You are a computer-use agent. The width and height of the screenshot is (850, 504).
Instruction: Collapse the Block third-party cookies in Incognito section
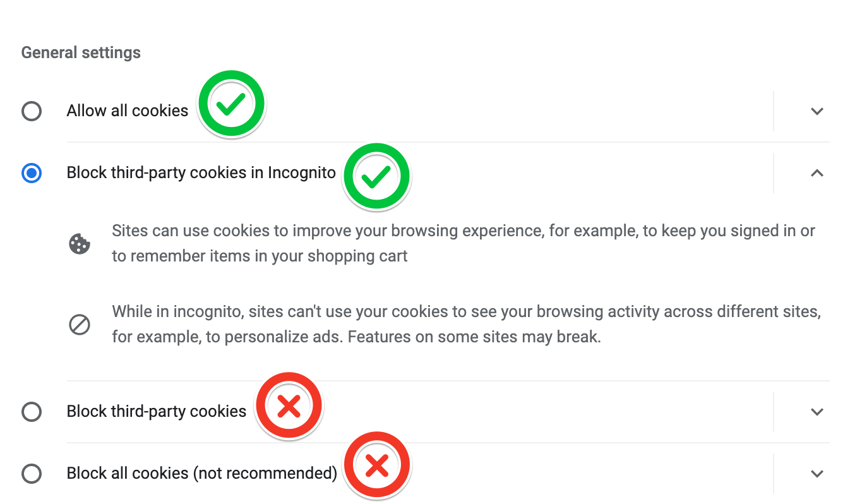tap(817, 173)
